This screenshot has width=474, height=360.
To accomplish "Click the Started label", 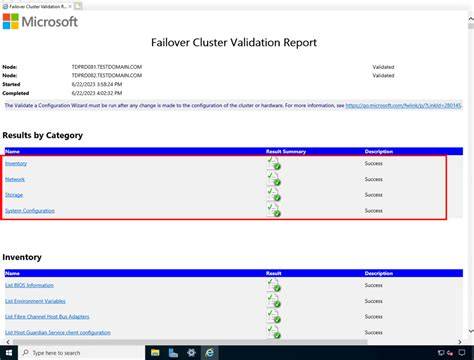I will point(11,84).
